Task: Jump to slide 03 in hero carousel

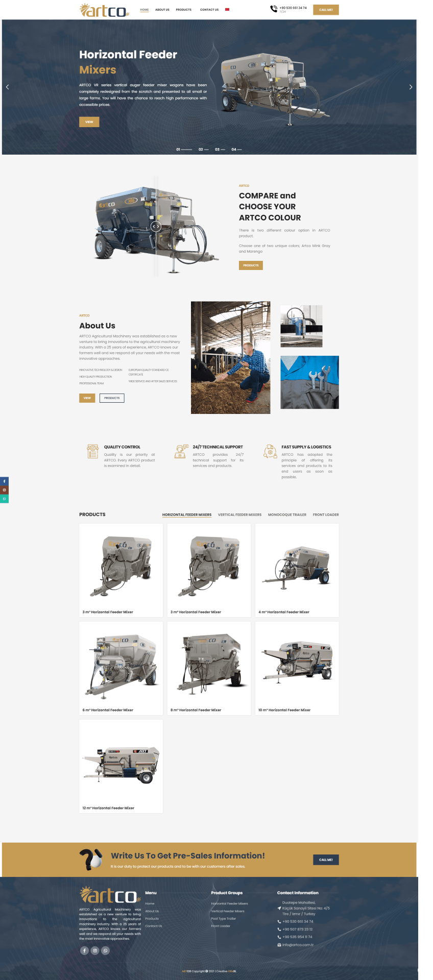Action: pos(220,150)
